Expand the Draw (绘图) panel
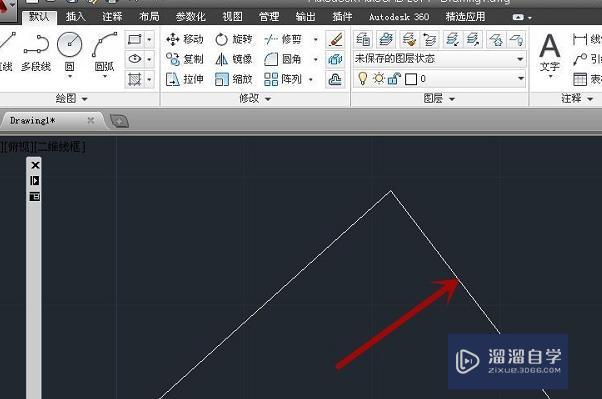This screenshot has height=399, width=602. (x=71, y=99)
